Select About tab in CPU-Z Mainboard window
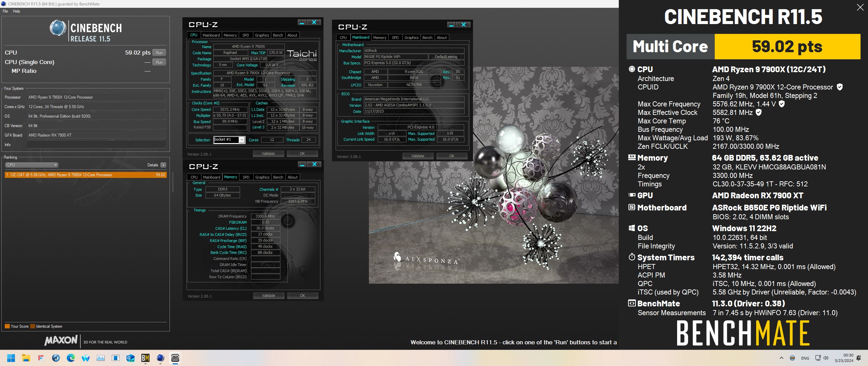This screenshot has height=366, width=868. tap(442, 38)
